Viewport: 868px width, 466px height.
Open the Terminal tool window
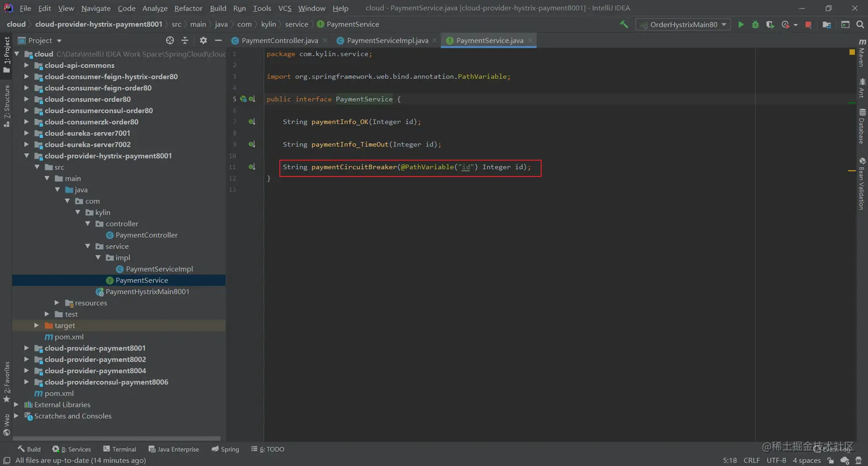[119, 449]
